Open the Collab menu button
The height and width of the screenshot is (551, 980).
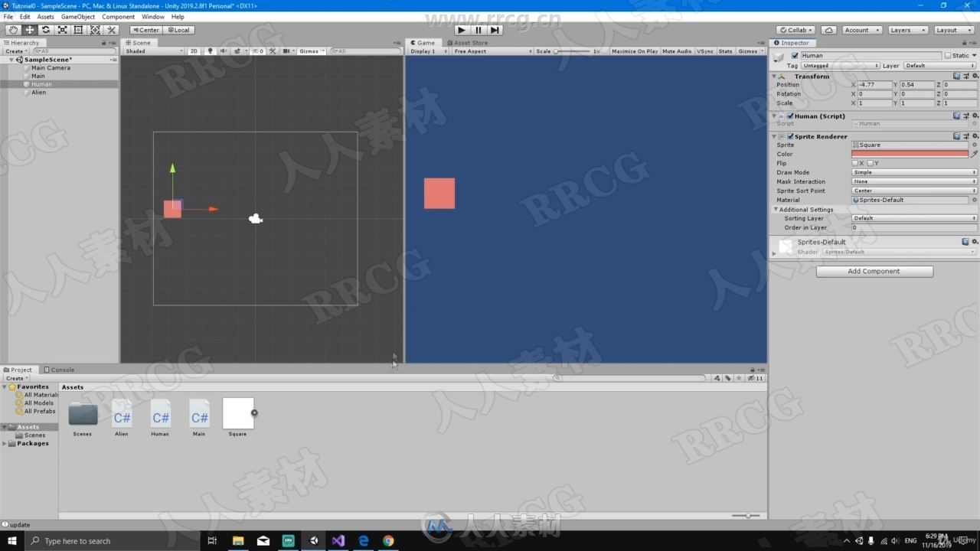click(x=796, y=30)
